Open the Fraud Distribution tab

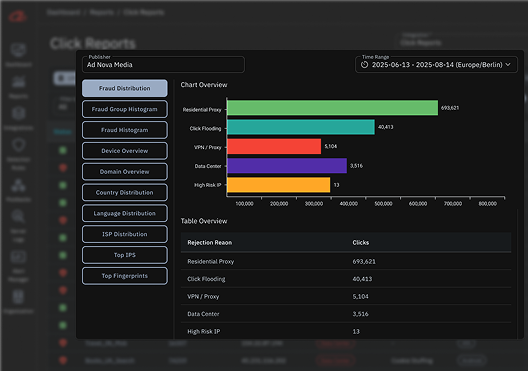125,88
